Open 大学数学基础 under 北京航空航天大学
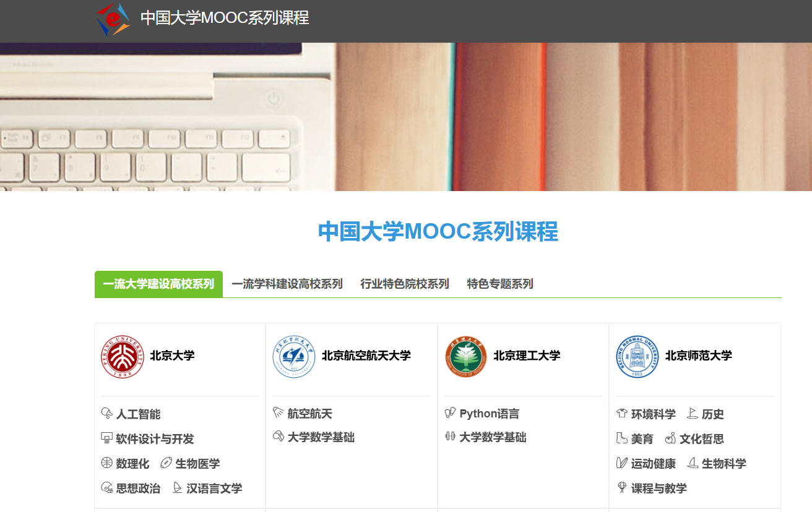Viewport: 812px width, 512px height. tap(321, 437)
